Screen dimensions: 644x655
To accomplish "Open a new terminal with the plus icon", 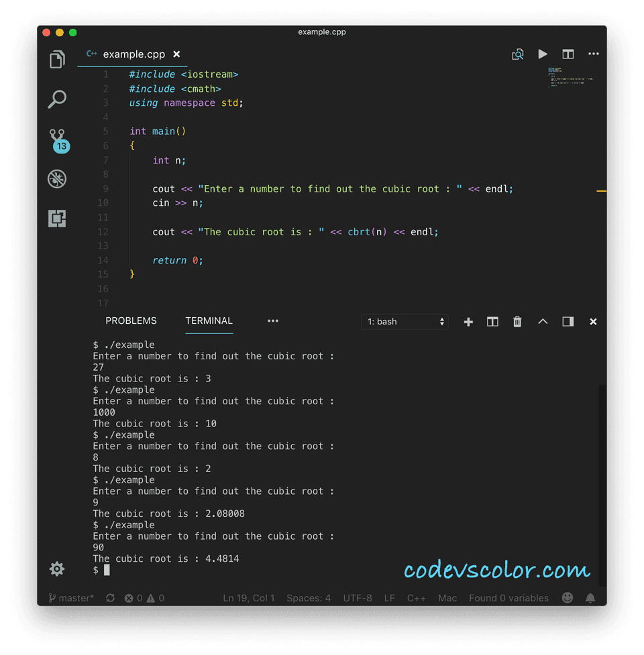I will [468, 322].
